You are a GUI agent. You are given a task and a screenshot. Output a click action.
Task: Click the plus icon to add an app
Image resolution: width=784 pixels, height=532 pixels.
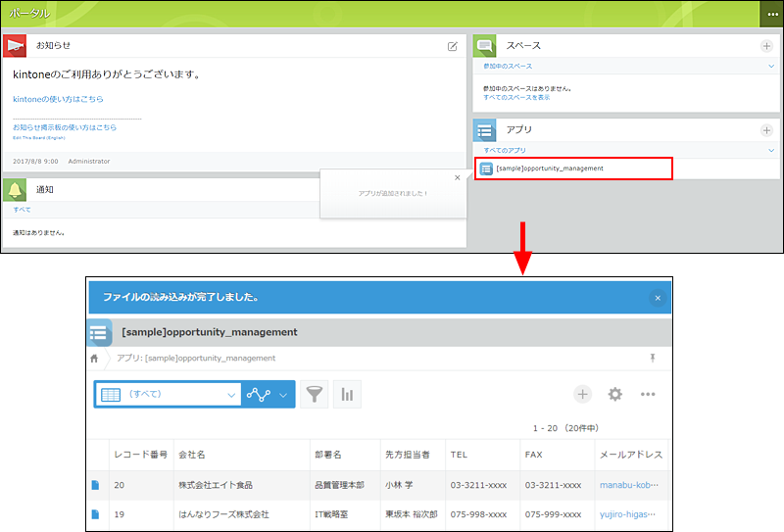tap(766, 130)
